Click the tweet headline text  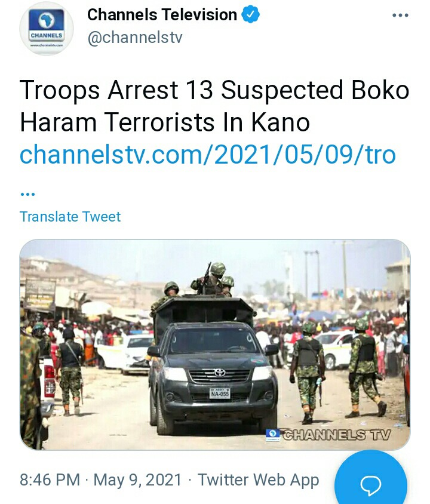pos(214,106)
